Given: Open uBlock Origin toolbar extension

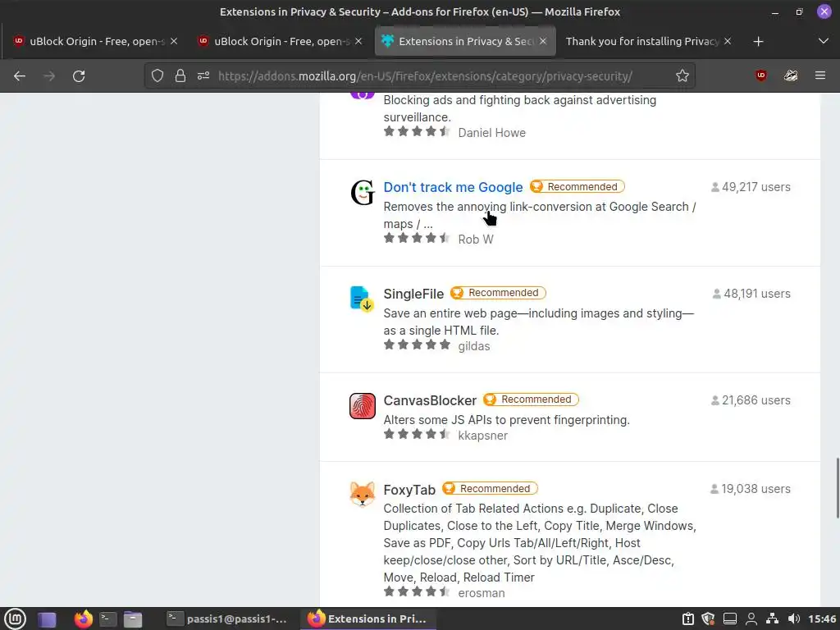Looking at the screenshot, I should point(760,75).
